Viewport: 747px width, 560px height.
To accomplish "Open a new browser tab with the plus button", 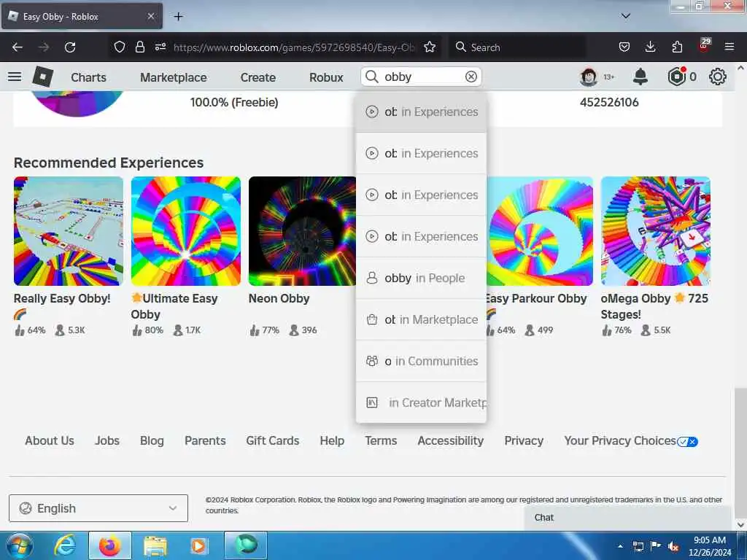I will (178, 17).
